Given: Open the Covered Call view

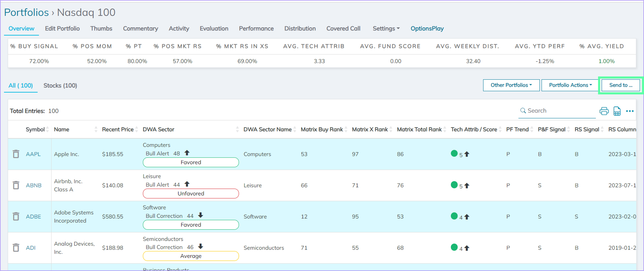Looking at the screenshot, I should [343, 28].
